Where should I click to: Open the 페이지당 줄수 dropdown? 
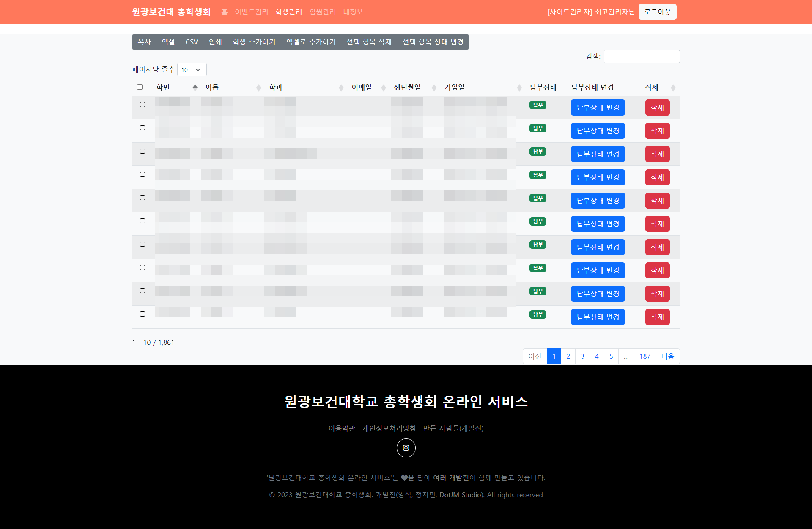click(x=192, y=70)
